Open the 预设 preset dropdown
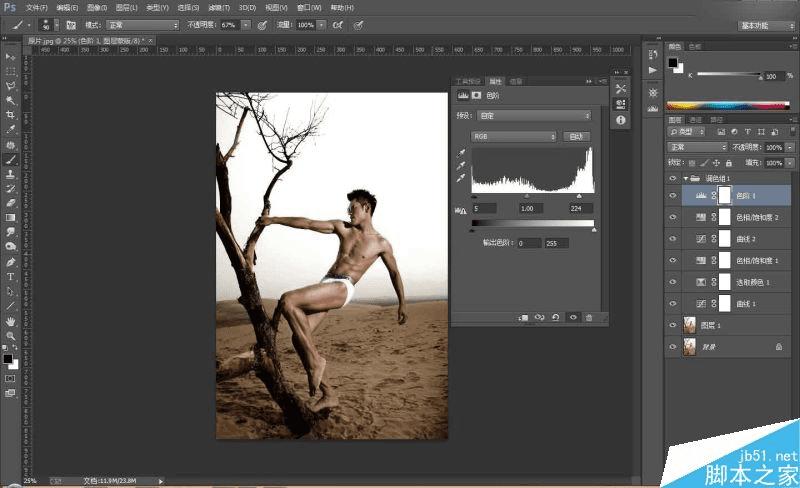Screen dimensions: 800x488 pyautogui.click(x=532, y=116)
